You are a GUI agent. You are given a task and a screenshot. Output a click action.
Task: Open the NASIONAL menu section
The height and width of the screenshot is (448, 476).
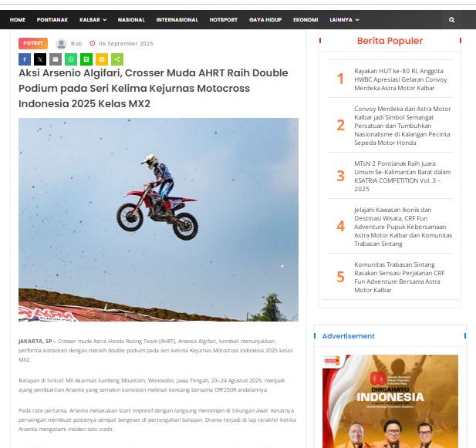(x=131, y=20)
